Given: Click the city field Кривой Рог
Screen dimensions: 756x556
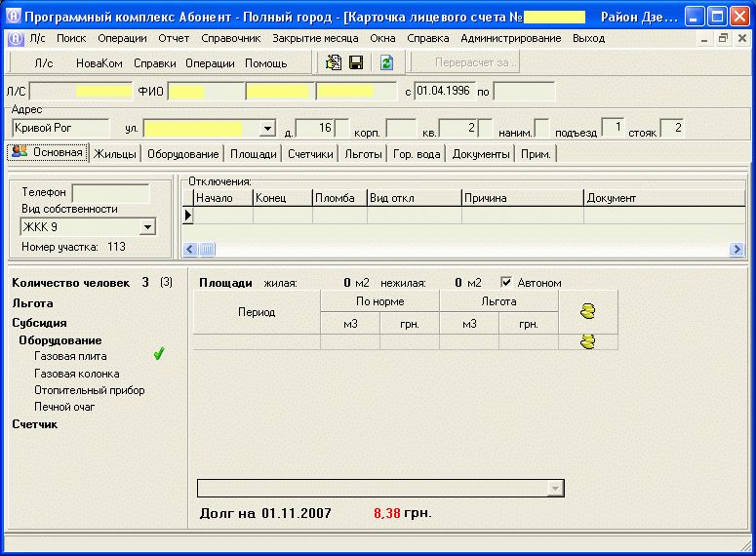Looking at the screenshot, I should pyautogui.click(x=60, y=129).
